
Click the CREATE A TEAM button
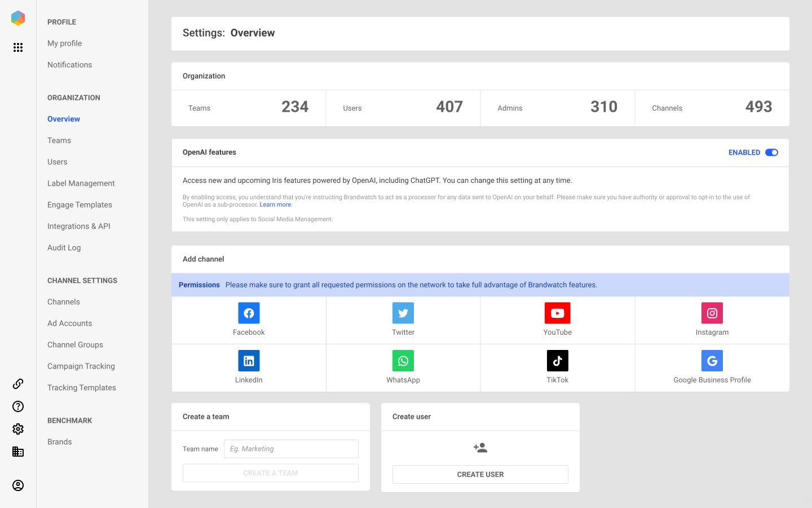click(271, 473)
